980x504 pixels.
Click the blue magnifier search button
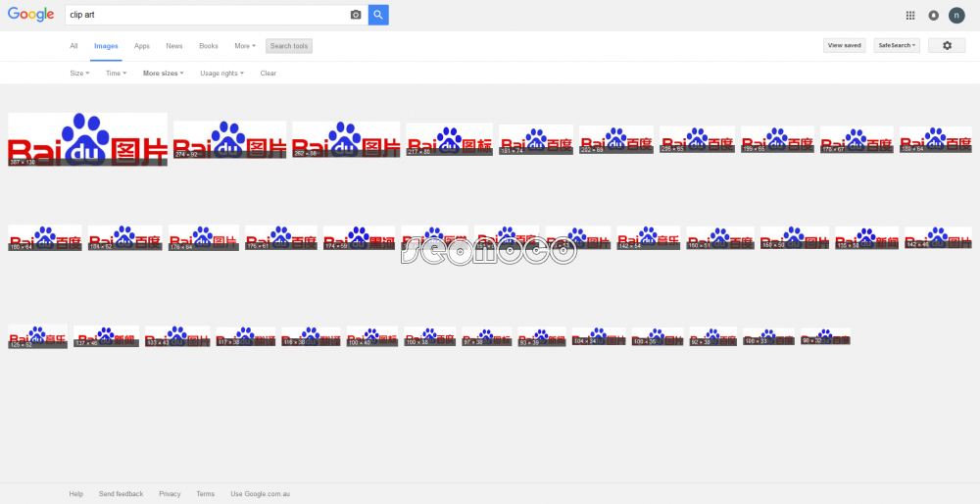pyautogui.click(x=378, y=15)
